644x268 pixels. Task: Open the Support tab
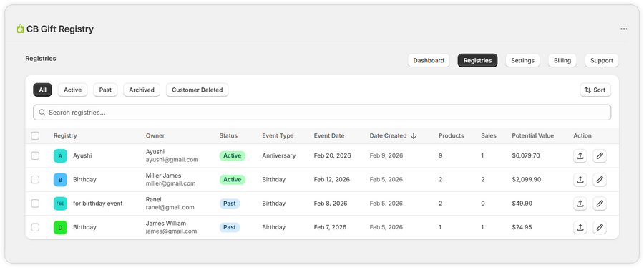602,60
